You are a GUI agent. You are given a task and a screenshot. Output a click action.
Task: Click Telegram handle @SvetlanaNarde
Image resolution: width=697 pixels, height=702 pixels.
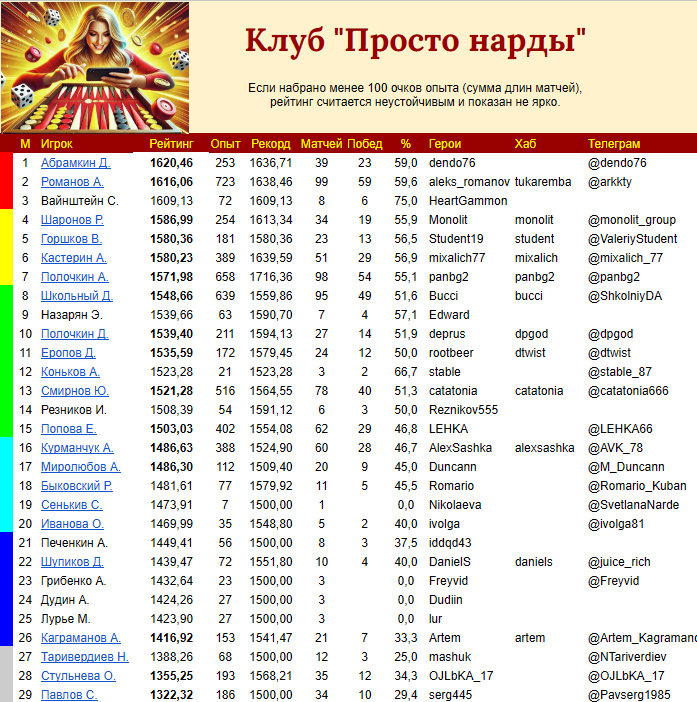point(633,505)
